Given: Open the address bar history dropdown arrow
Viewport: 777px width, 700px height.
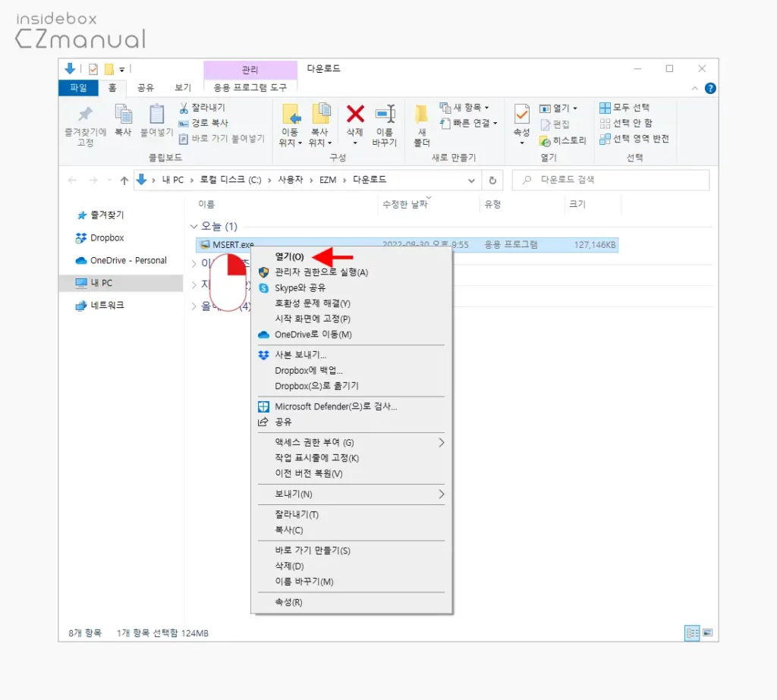Looking at the screenshot, I should [472, 180].
